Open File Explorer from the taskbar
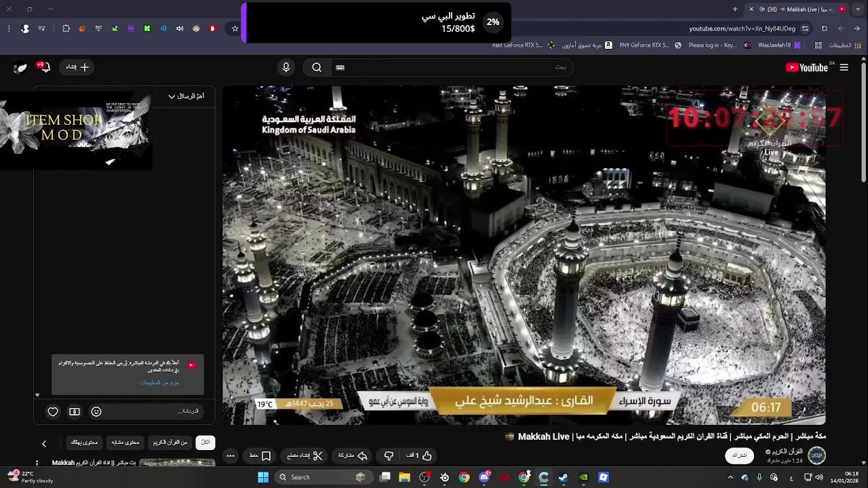This screenshot has width=868, height=488. click(x=405, y=477)
